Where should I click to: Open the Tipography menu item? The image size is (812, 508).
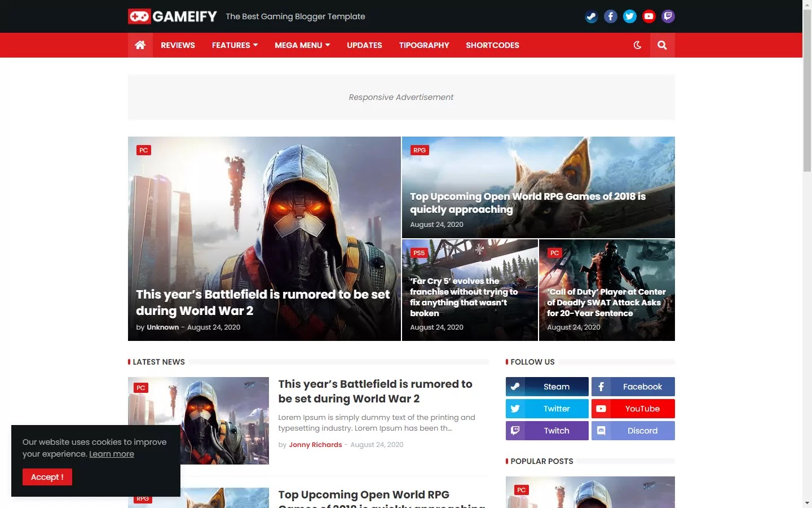point(424,45)
